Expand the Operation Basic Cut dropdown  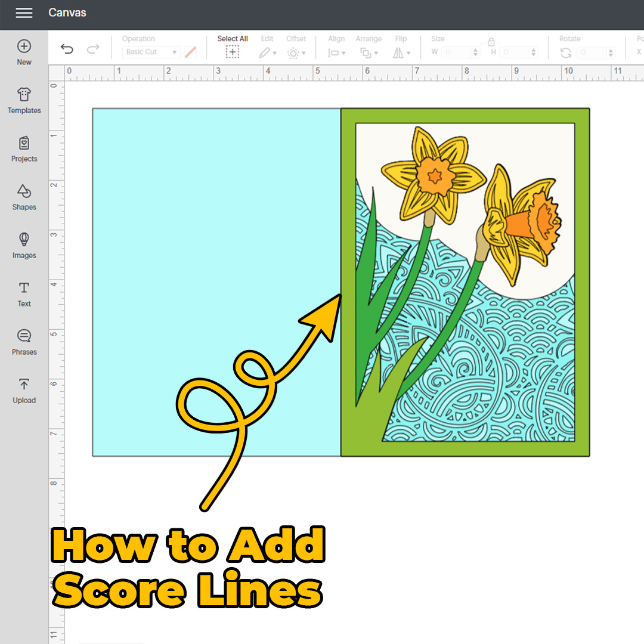(151, 52)
